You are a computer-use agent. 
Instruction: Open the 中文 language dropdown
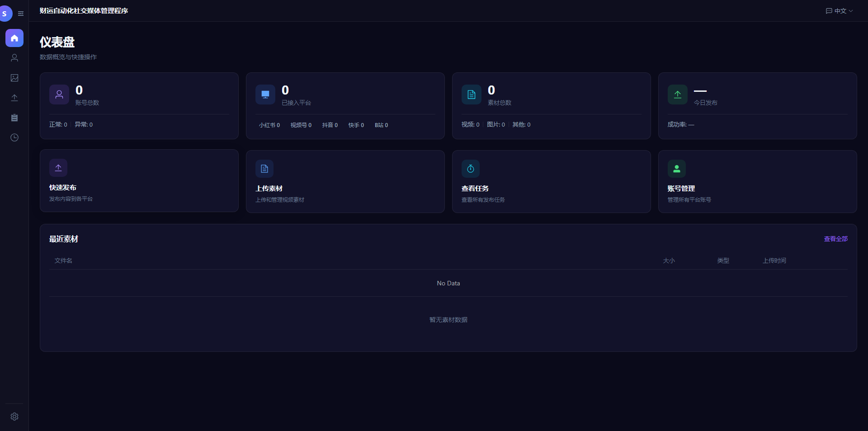840,11
